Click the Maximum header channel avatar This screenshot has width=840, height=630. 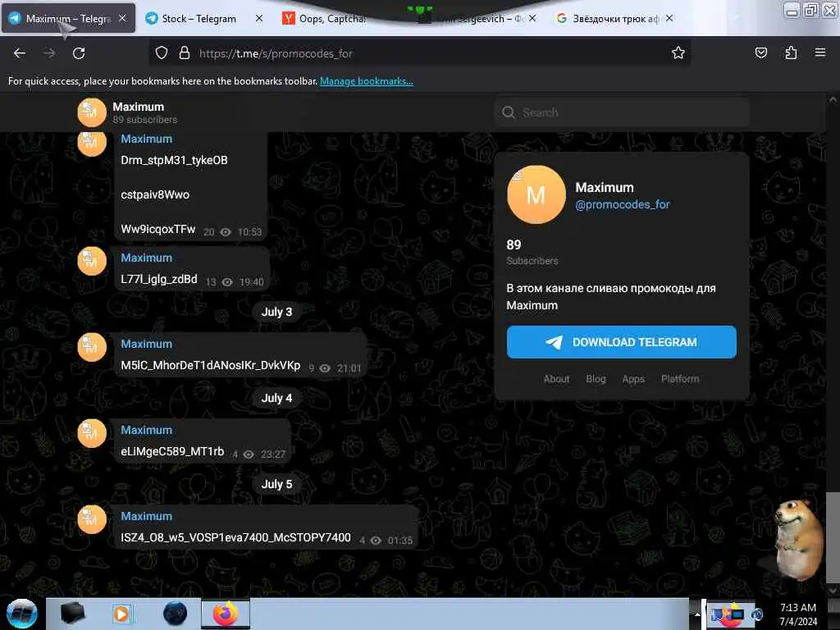click(92, 112)
